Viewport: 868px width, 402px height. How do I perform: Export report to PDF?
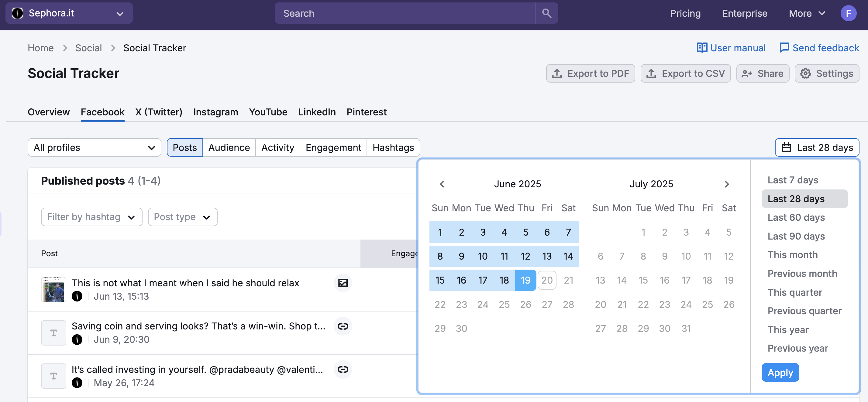pyautogui.click(x=590, y=73)
